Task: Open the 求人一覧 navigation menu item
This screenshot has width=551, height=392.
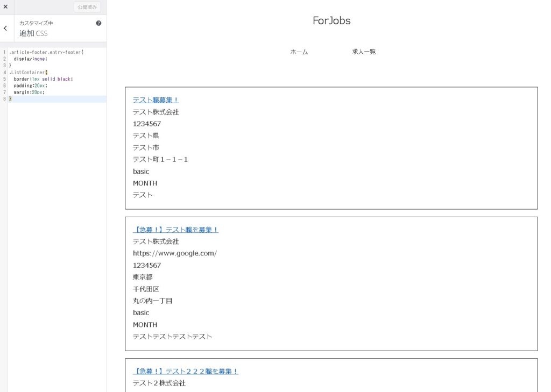Action: [364, 52]
